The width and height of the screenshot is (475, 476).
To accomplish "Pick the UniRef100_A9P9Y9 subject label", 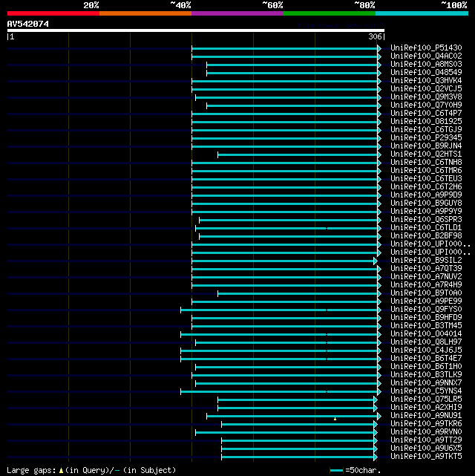I will [x=426, y=212].
